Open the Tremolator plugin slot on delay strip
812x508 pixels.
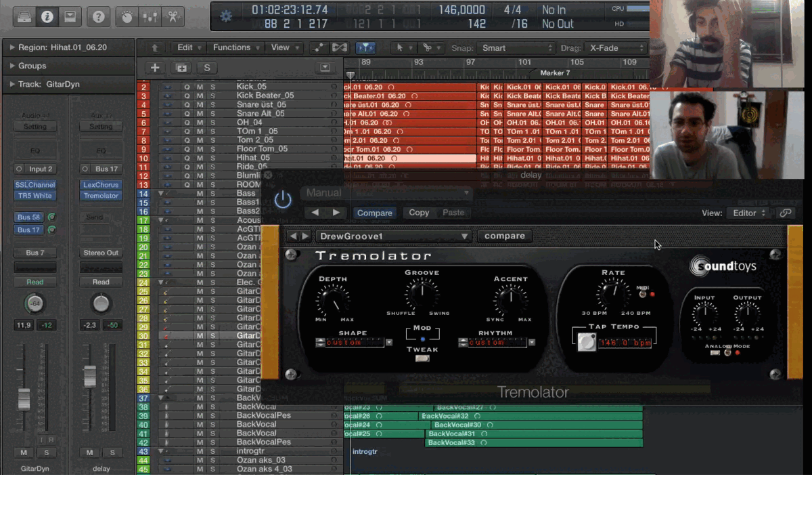coord(101,196)
